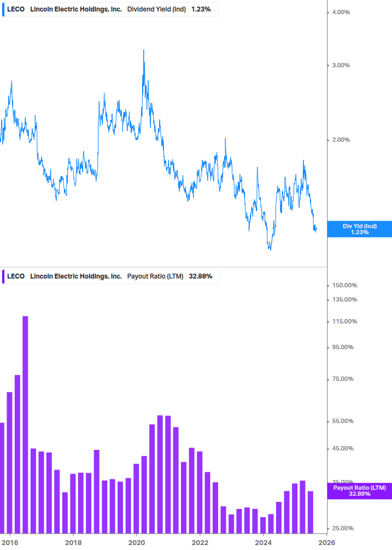Click the 2026 label on the time axis
The width and height of the screenshot is (392, 550).
[x=326, y=543]
